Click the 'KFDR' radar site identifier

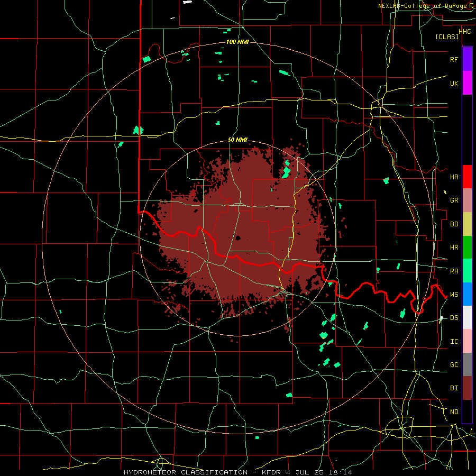pyautogui.click(x=272, y=472)
